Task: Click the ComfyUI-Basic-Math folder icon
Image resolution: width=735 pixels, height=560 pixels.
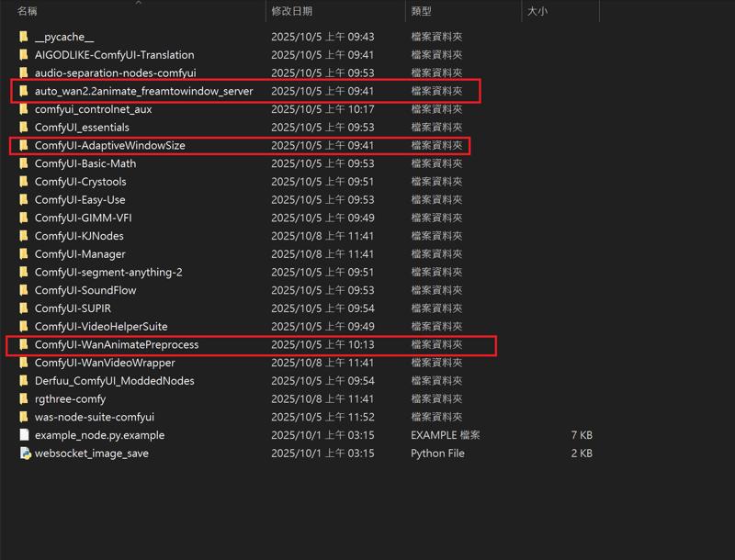Action: tap(24, 163)
